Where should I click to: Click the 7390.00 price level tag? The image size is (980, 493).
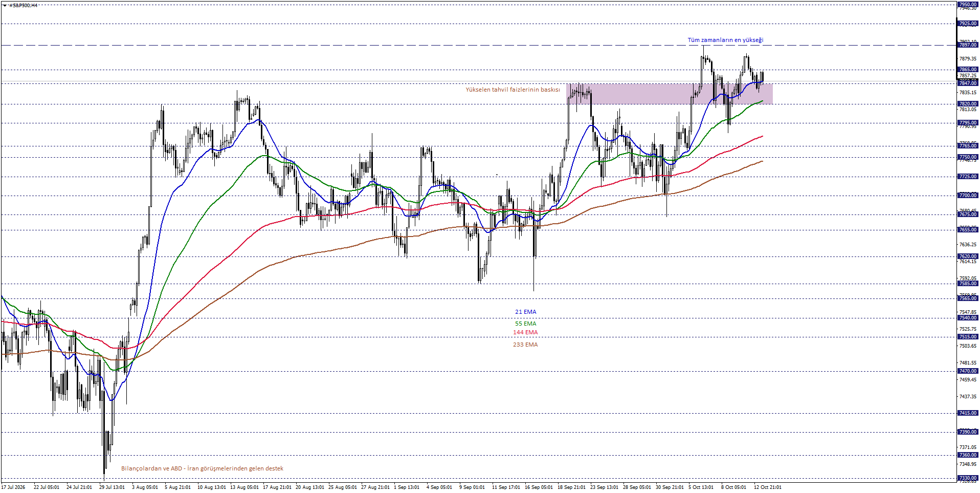(968, 432)
